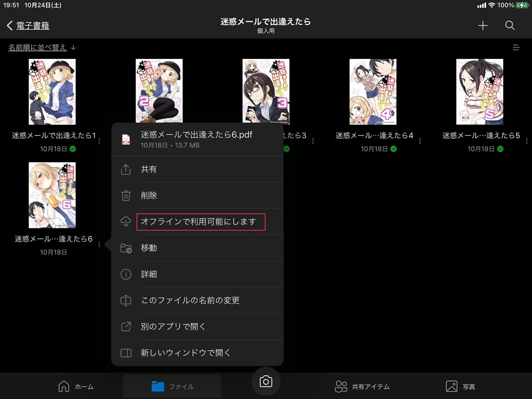Open 詳細 menu entry
The image size is (532, 399).
point(198,274)
